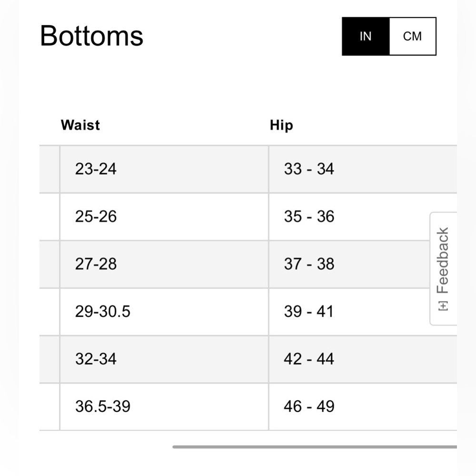476x476 pixels.
Task: Select the 29-30.5 waist cell
Action: (102, 312)
